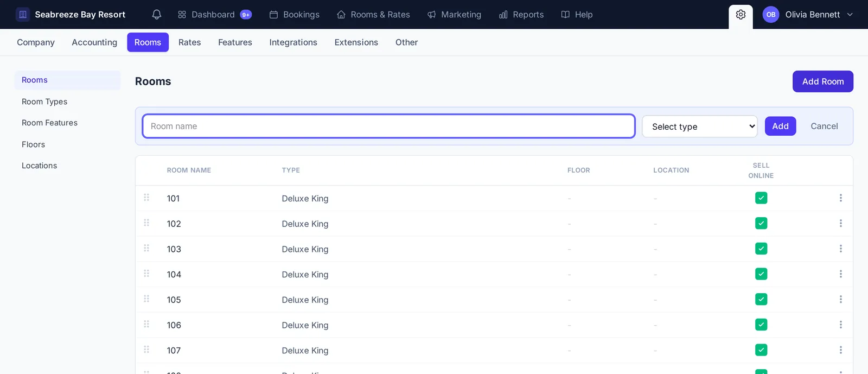Open the three-dot menu for room 104
868x374 pixels.
(x=841, y=274)
